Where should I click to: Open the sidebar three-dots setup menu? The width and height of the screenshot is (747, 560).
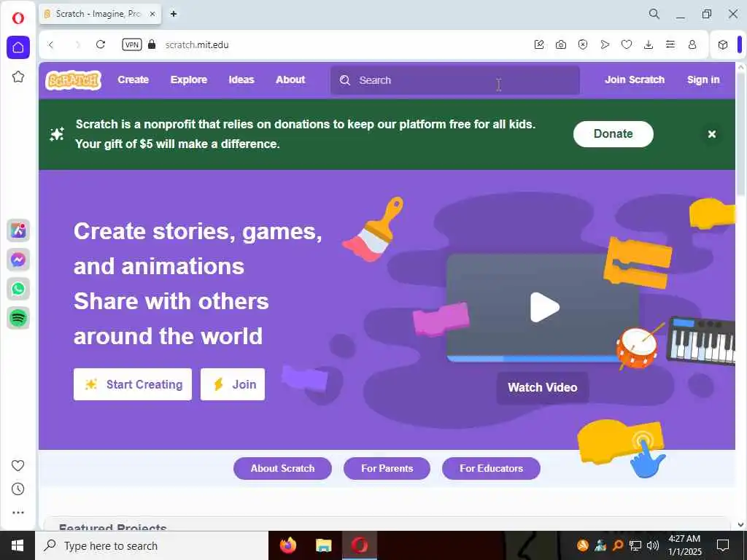point(18,513)
